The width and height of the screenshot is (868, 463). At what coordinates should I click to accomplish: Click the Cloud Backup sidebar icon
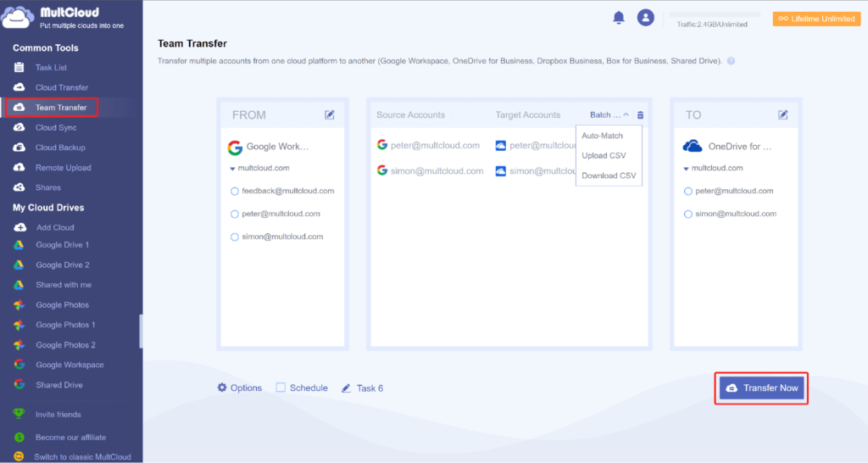[19, 148]
